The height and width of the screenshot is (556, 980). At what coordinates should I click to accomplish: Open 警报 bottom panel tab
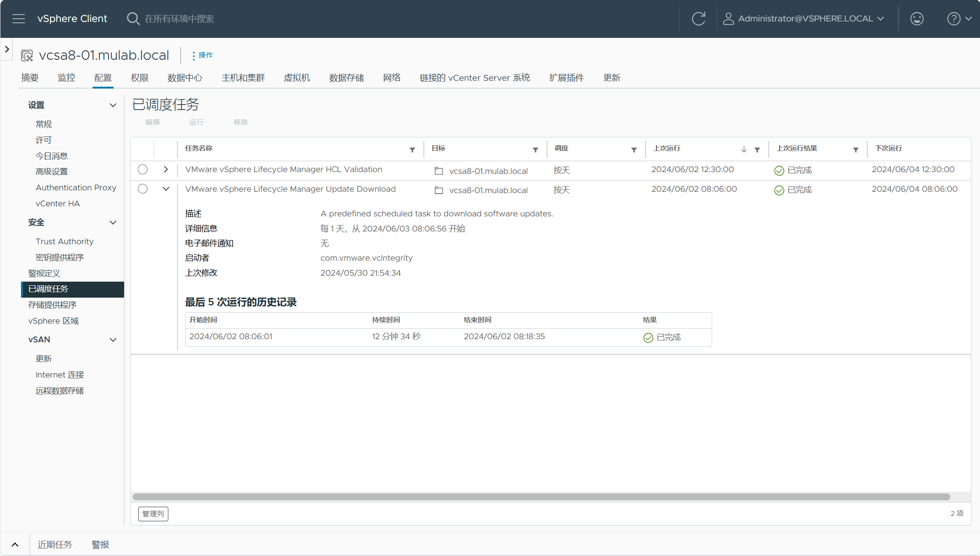click(x=100, y=545)
